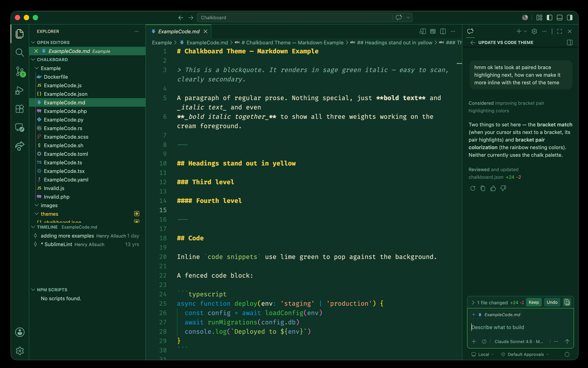Open editor more actions menu
588x368 pixels.
[453, 31]
